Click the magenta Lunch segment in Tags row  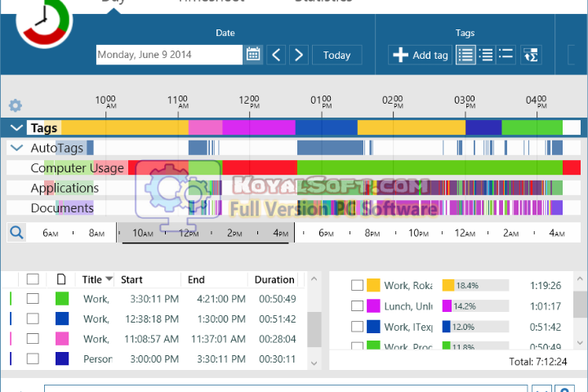click(259, 128)
